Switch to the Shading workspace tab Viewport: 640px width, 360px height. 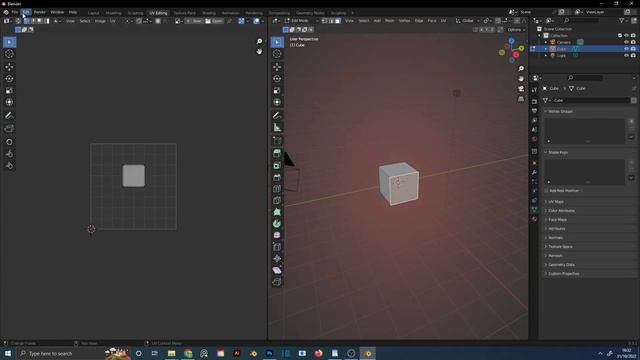[x=209, y=13]
